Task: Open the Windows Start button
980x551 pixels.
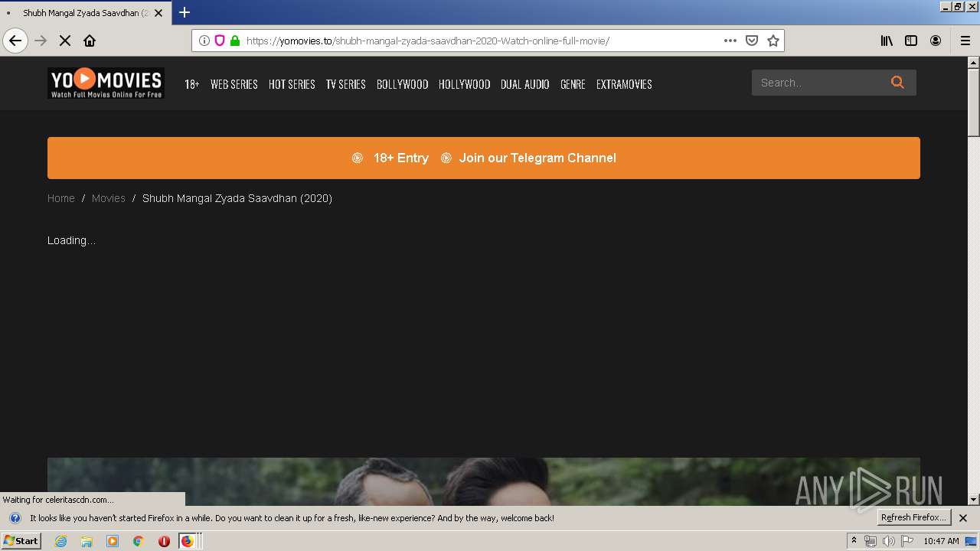Action: (21, 541)
